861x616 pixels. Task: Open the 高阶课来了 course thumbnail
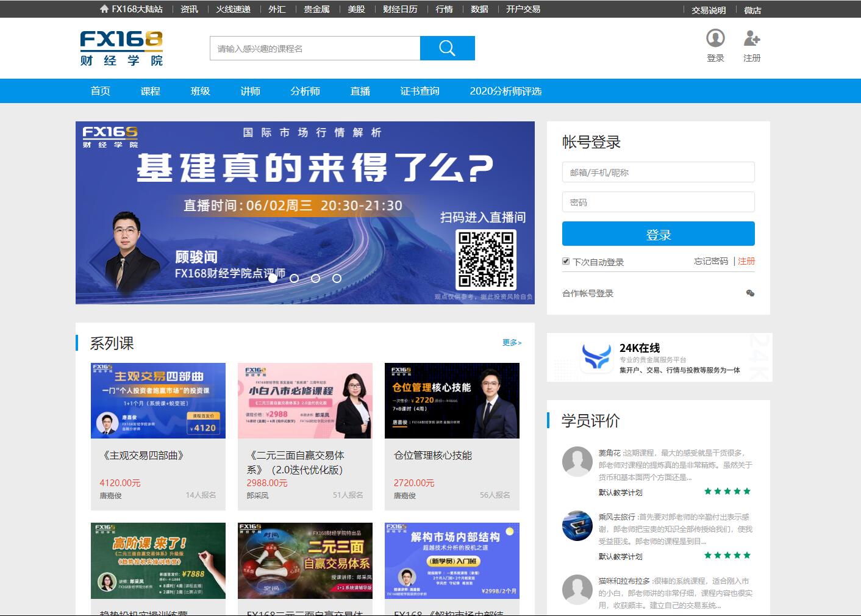point(158,560)
